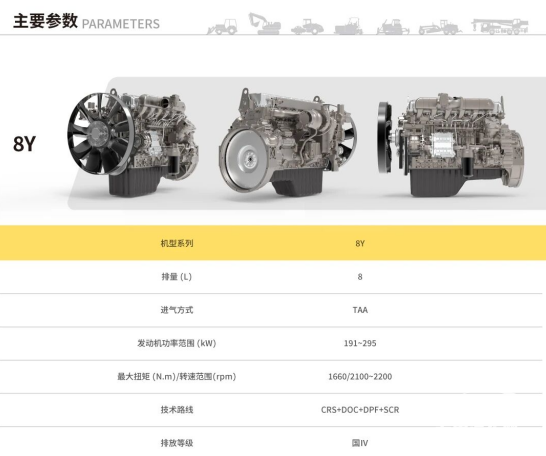The image size is (546, 456).
Task: Click the wheel loader silhouette icon
Action: (x=223, y=26)
